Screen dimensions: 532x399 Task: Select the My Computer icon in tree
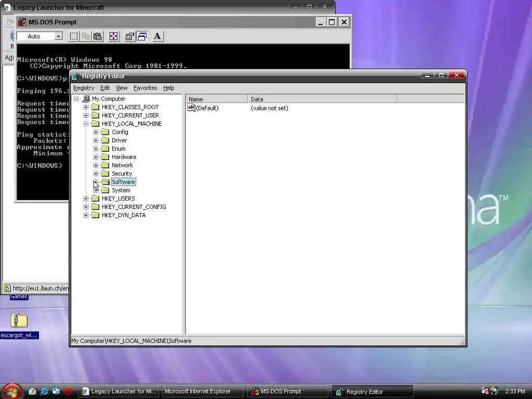coord(86,99)
